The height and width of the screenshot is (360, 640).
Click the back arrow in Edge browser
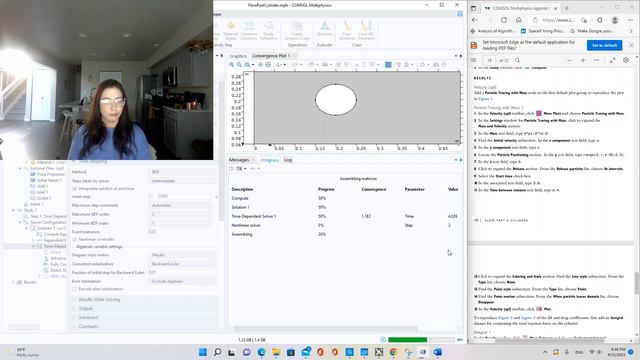475,20
